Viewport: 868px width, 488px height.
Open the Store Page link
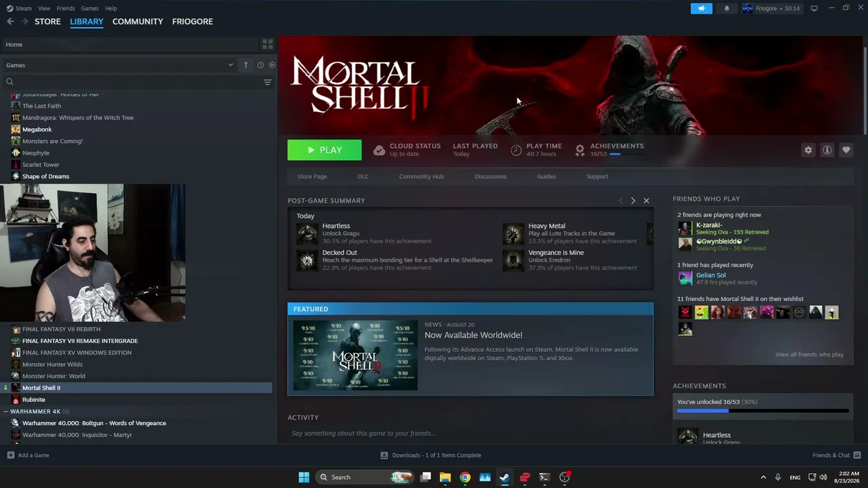tap(312, 176)
